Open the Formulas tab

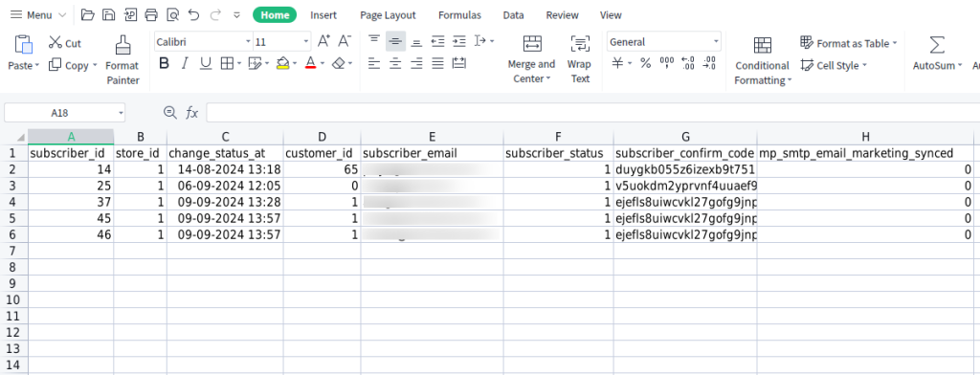[x=459, y=15]
